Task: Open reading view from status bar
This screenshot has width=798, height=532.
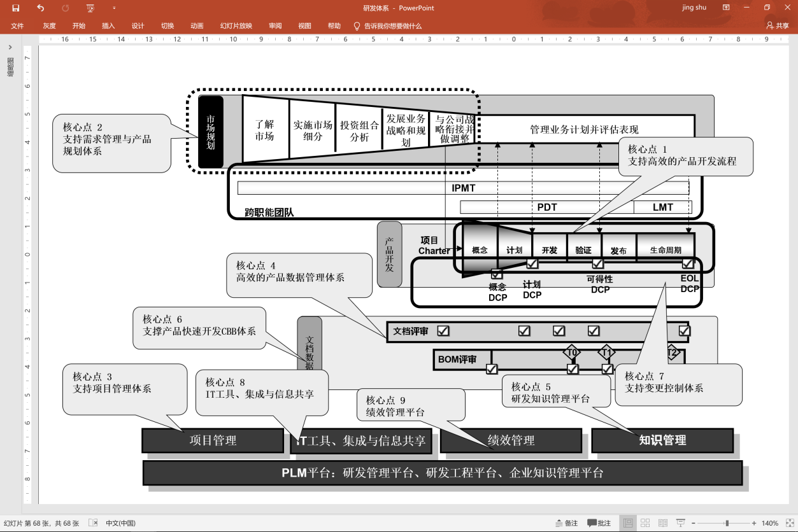Action: pos(662,523)
